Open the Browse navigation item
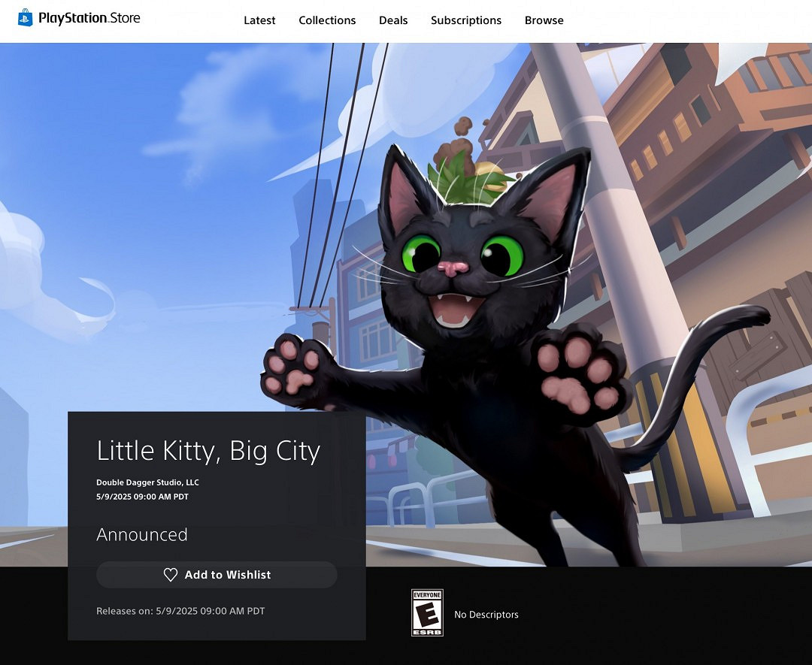Viewport: 812px width, 665px height. point(544,20)
